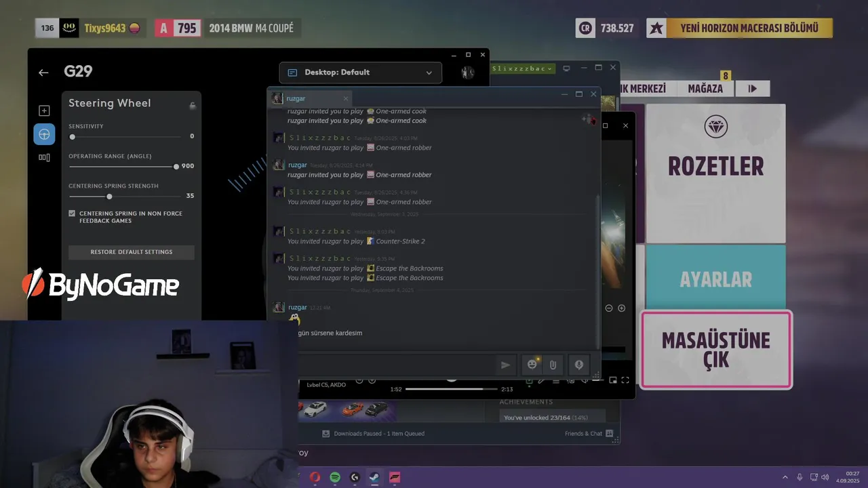Click the 2014 BMW M4 COUPÉ label

(x=252, y=28)
